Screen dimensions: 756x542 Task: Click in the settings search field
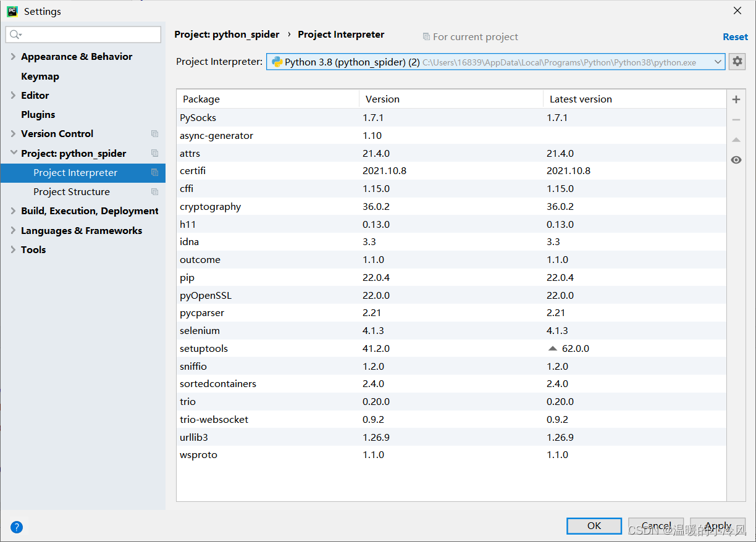[x=83, y=35]
